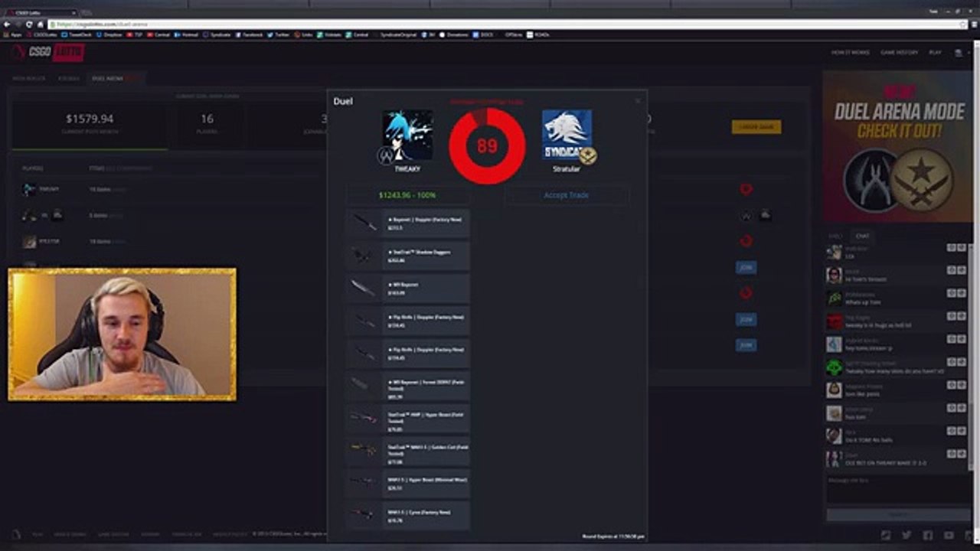Click the Bayonet Doppler knife thumbnail

(x=365, y=223)
